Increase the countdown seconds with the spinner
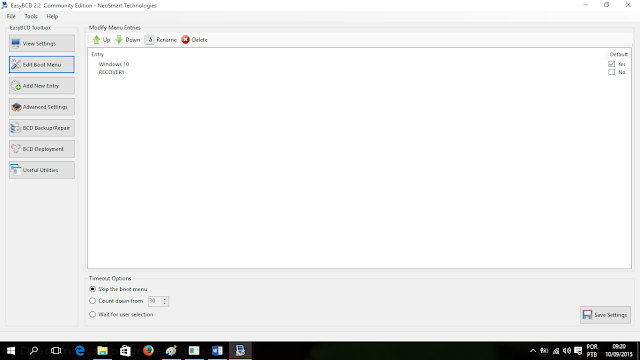The height and width of the screenshot is (360, 640). pos(164,299)
